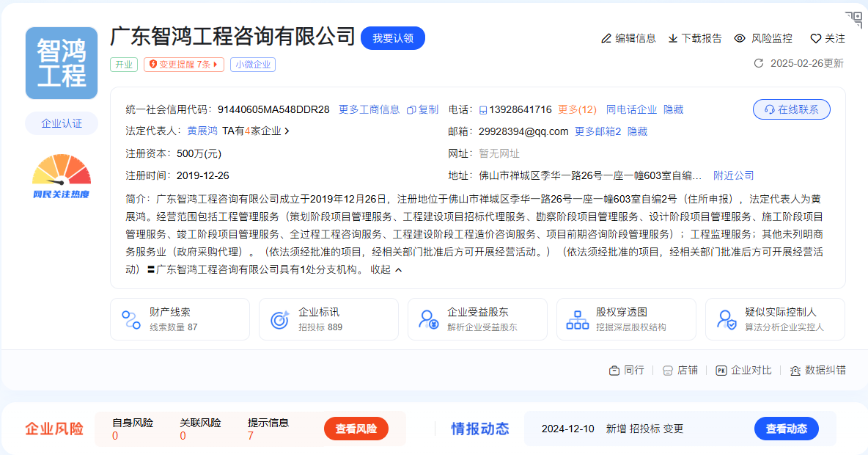Collapse the company introduction text
Image resolution: width=868 pixels, height=455 pixels.
pos(386,269)
